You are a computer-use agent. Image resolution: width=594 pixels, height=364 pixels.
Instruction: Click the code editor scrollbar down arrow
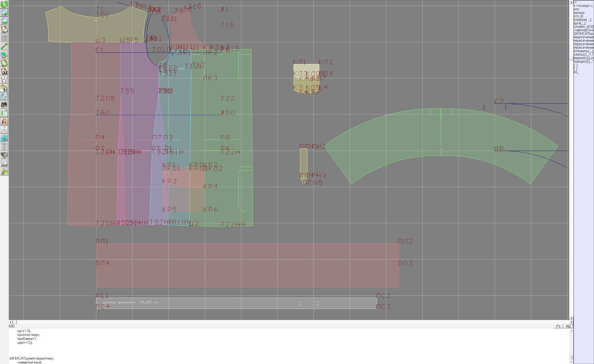(x=571, y=362)
